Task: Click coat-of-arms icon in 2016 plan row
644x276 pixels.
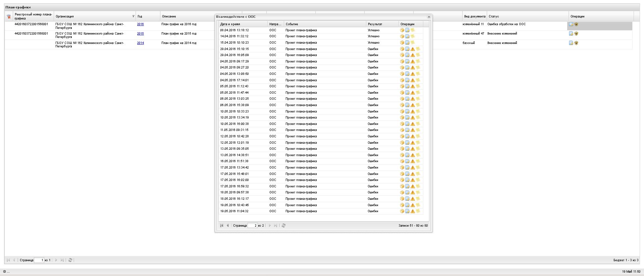Action: coord(576,24)
